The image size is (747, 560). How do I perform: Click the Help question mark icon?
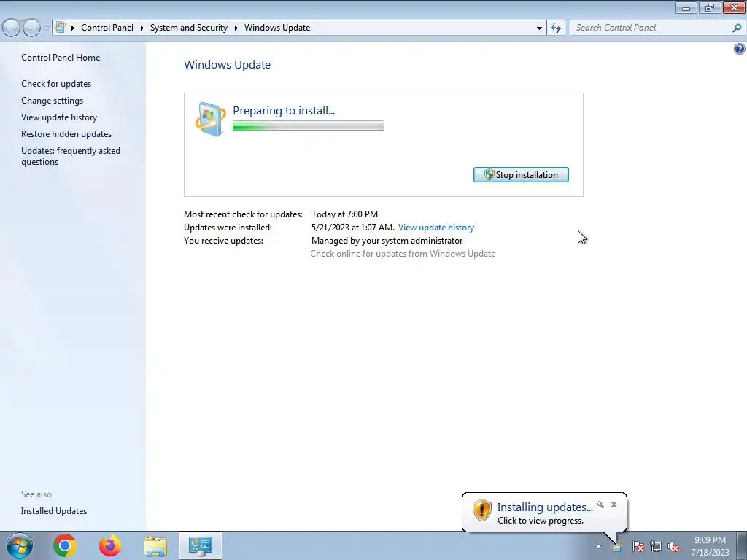pyautogui.click(x=740, y=49)
